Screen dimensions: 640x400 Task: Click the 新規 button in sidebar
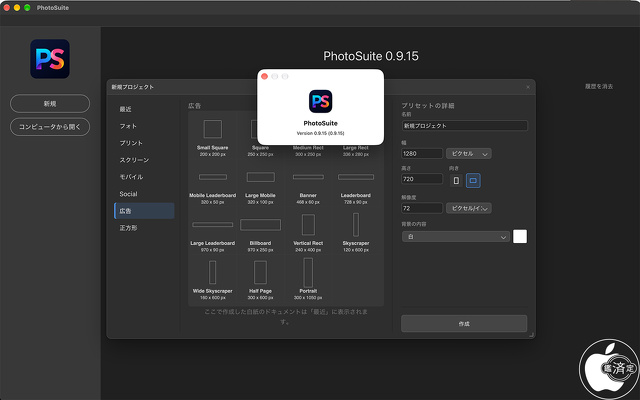[x=50, y=104]
